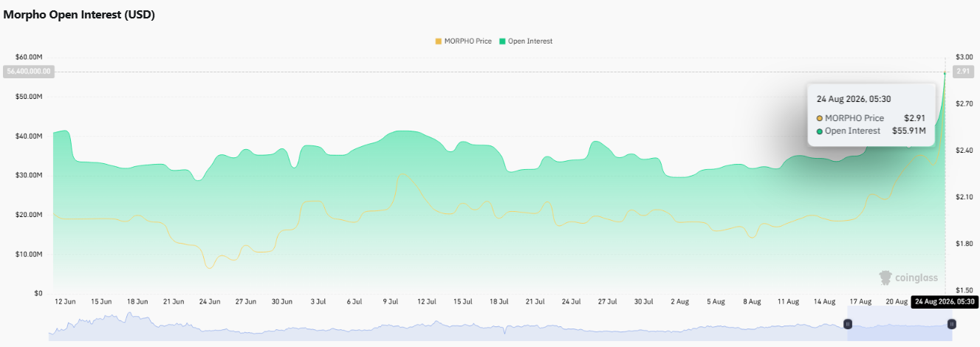
Task: Click the 24 Jul date label
Action: coord(571,301)
